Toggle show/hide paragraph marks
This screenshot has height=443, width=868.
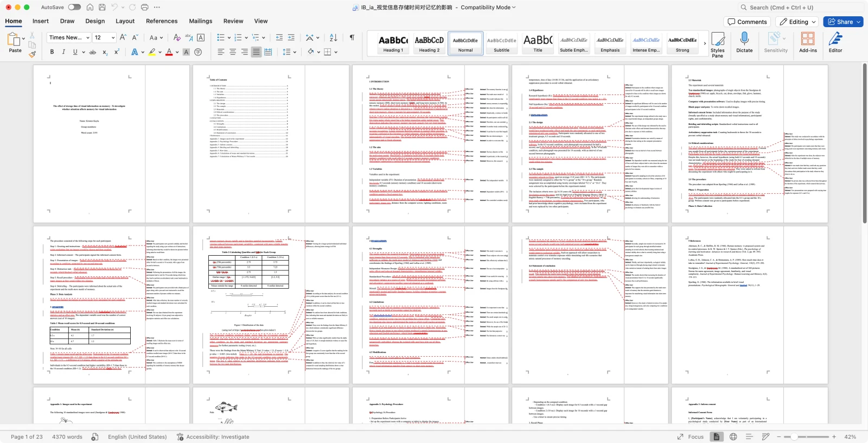352,37
